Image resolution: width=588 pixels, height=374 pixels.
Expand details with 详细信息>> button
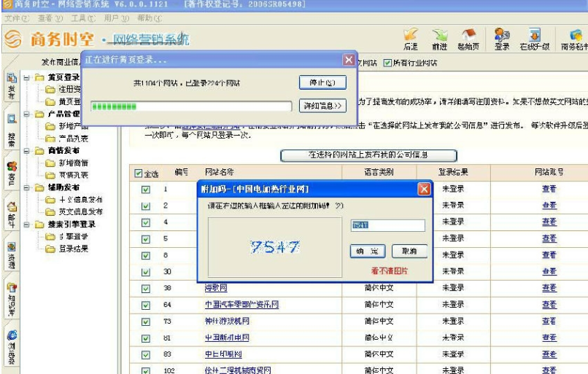click(x=322, y=106)
